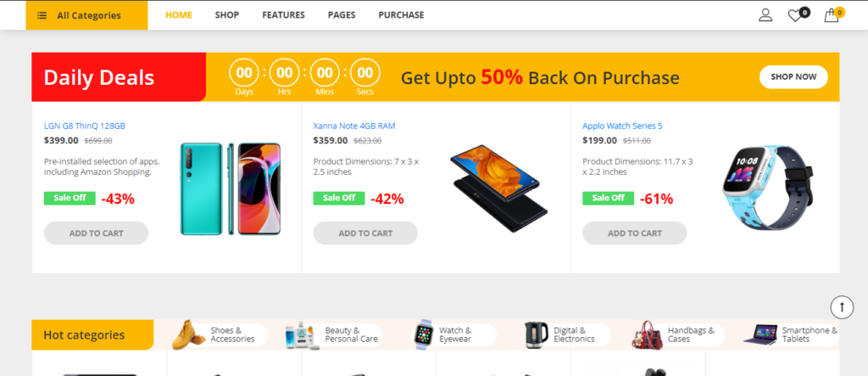The width and height of the screenshot is (868, 376).
Task: Go to the PAGES menu
Action: point(342,15)
